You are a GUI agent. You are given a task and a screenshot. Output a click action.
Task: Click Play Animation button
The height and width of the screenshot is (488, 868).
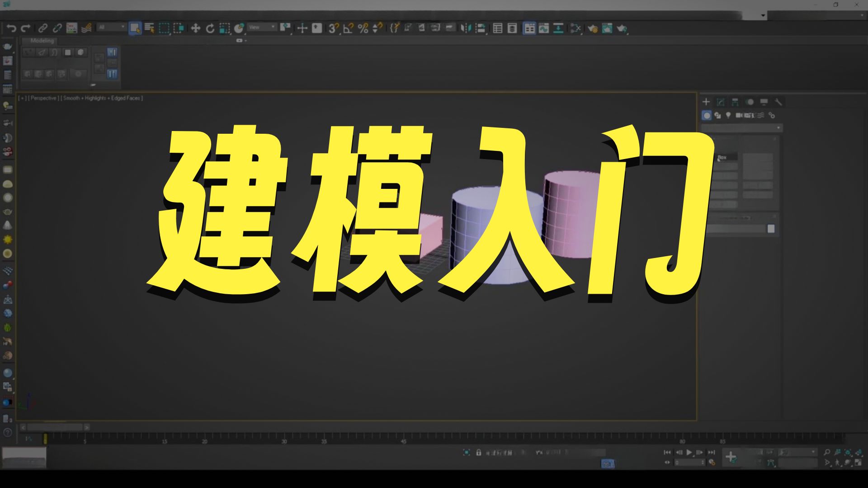click(689, 452)
